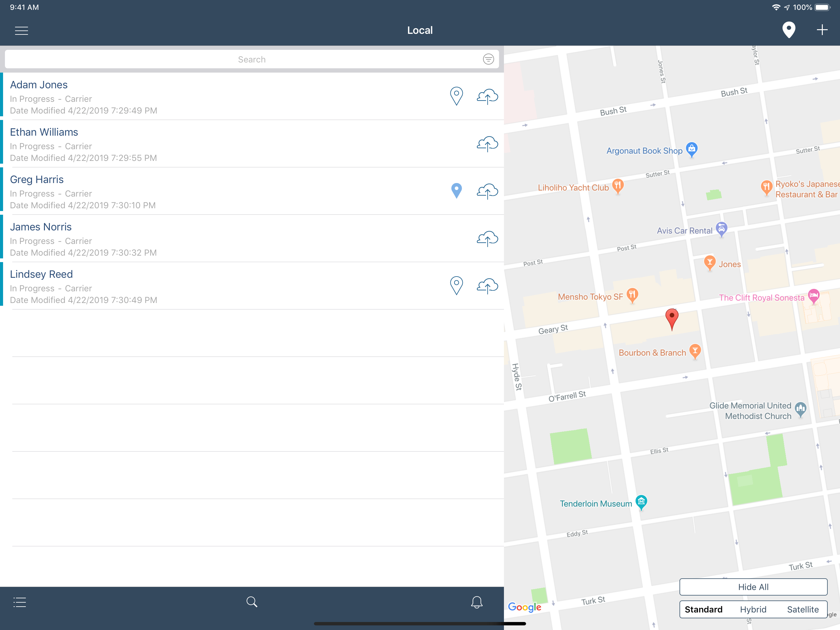Tap the Jones bar map marker
Viewport: 840px width, 630px height.
coord(710,263)
